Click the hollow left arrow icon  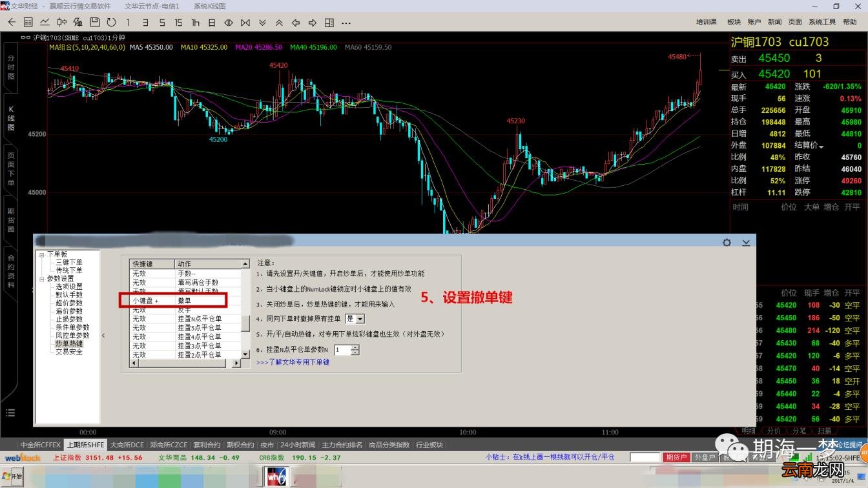296,22
